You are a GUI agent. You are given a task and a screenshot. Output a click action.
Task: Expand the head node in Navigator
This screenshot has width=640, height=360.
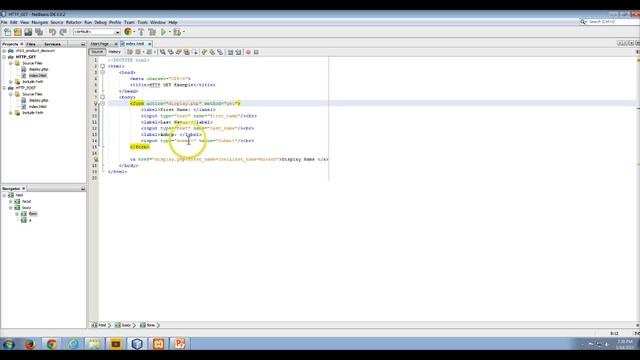(11, 202)
